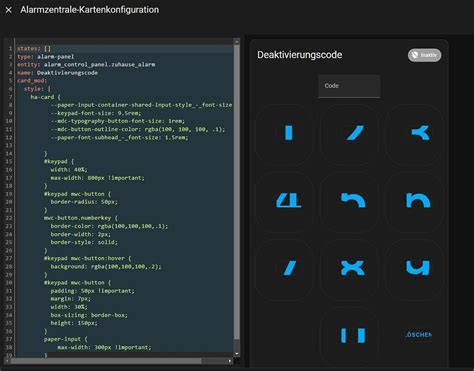This screenshot has width=474, height=371.
Task: Click the '#keypad {' line on row 15
Action: [59, 161]
